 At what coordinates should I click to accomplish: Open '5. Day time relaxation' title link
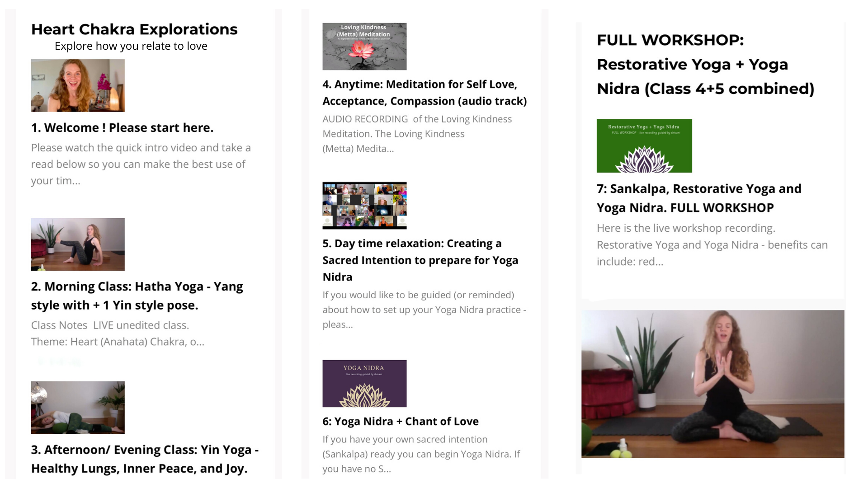420,260
